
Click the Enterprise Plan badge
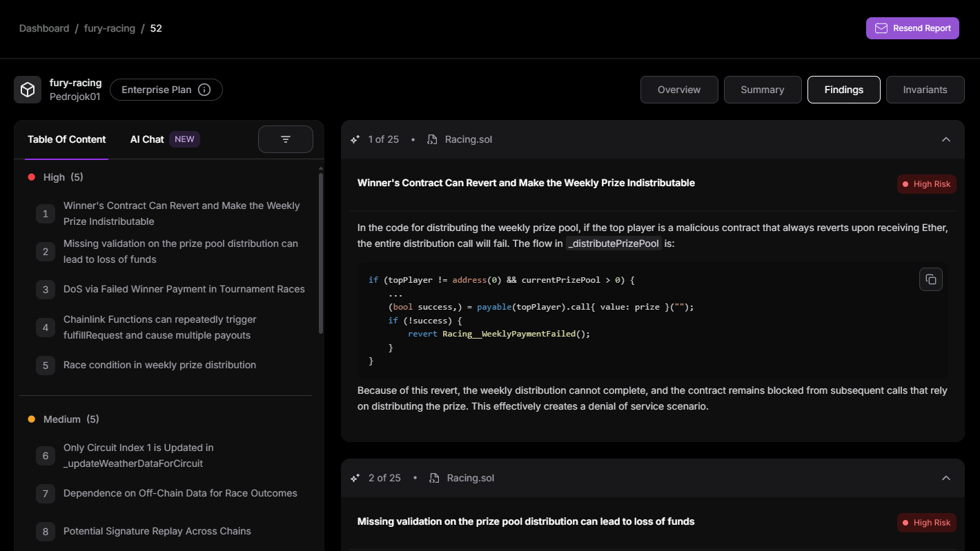click(166, 90)
